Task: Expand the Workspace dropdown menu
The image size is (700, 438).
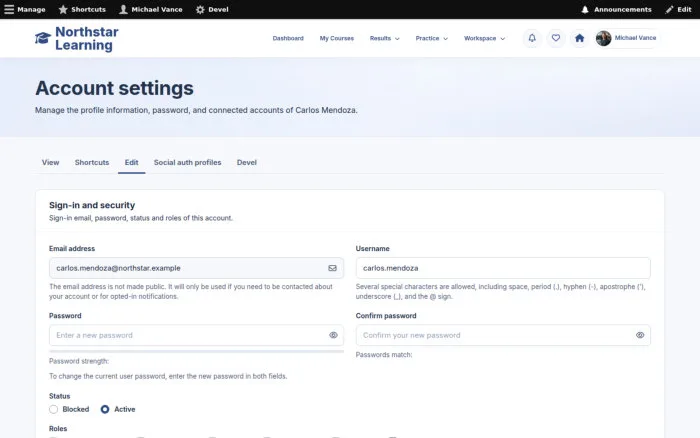Action: [485, 38]
